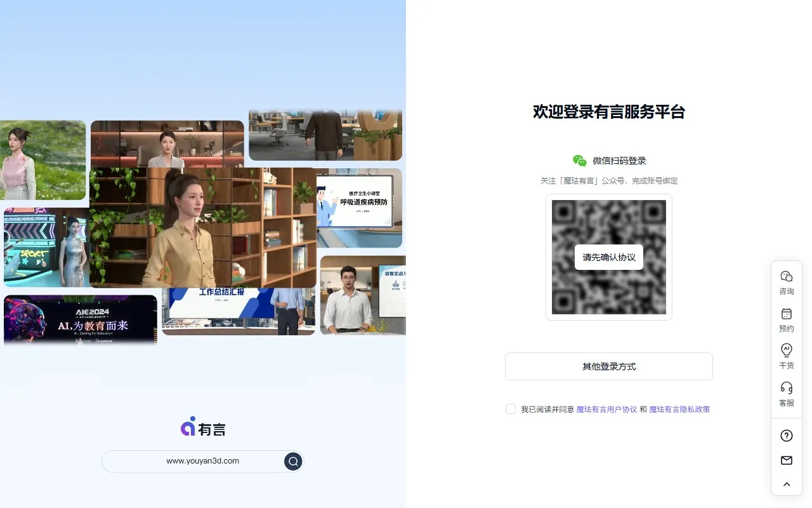This screenshot has width=812, height=508.
Task: Click the woman in yellow shirt thumbnail
Action: coord(202,227)
